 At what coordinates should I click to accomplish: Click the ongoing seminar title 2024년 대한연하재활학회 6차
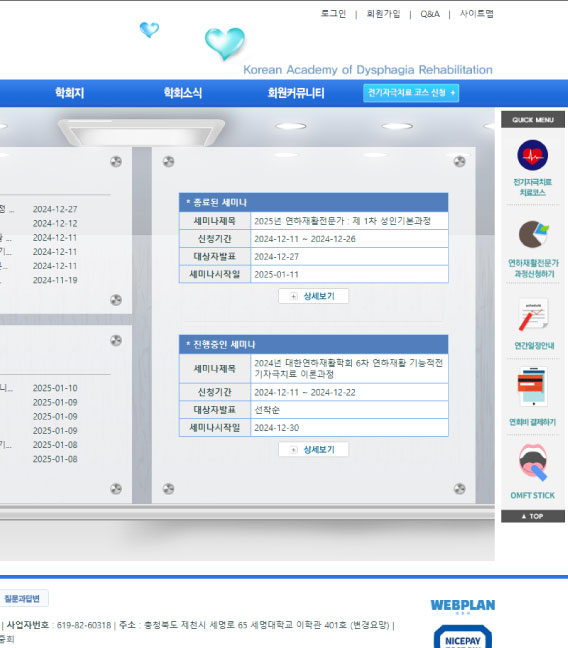pos(348,368)
